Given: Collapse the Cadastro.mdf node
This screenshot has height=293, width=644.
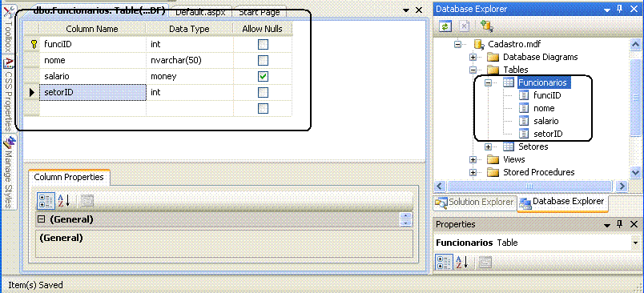Looking at the screenshot, I should point(457,44).
